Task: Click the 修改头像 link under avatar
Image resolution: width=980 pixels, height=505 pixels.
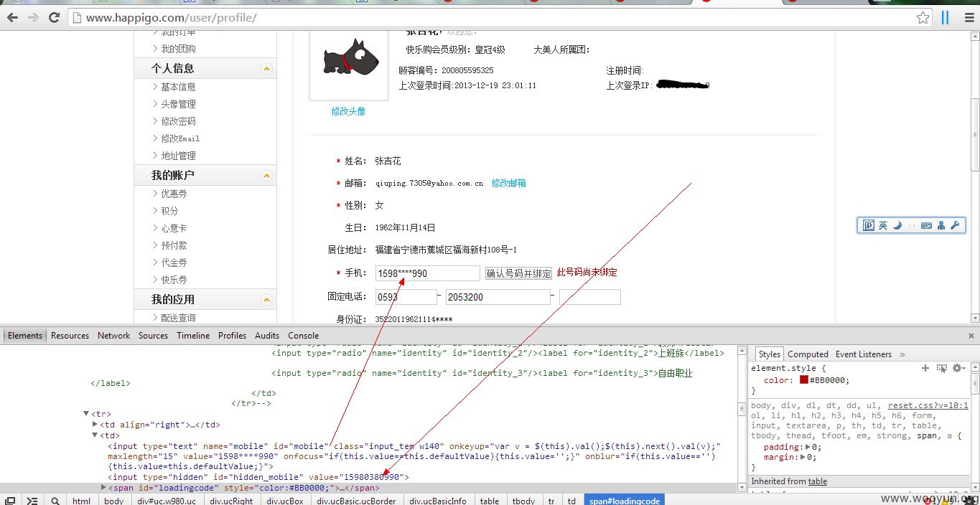Action: point(348,111)
